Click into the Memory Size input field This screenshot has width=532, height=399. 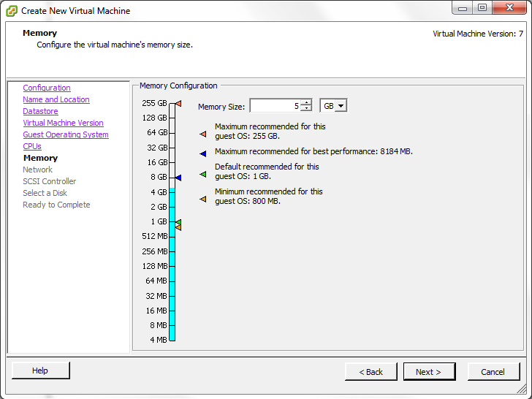[275, 106]
